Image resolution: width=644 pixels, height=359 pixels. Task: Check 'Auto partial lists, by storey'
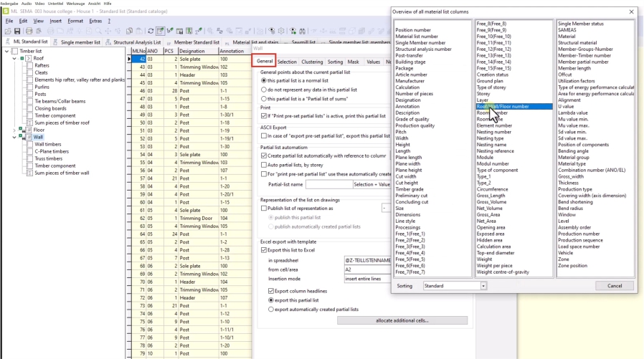(263, 165)
